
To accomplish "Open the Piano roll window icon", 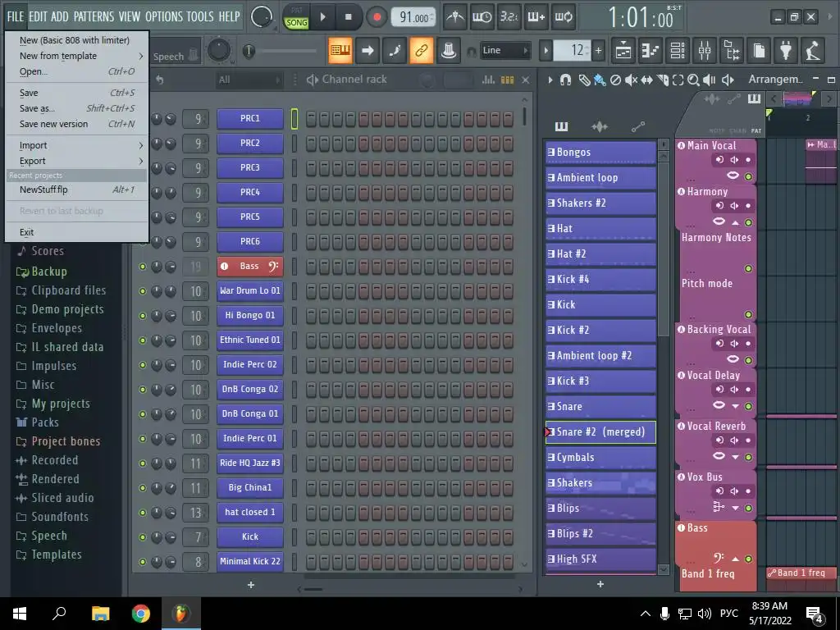I will [x=651, y=51].
